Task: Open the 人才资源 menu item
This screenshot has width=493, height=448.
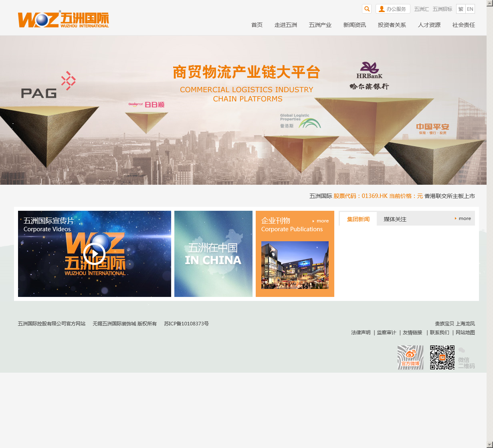Action: point(429,25)
